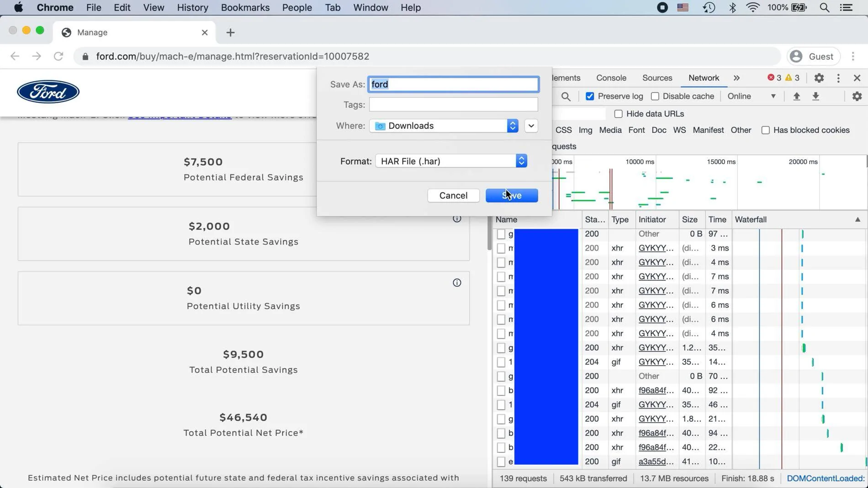
Task: Switch to the Sources tab
Action: coord(657,78)
